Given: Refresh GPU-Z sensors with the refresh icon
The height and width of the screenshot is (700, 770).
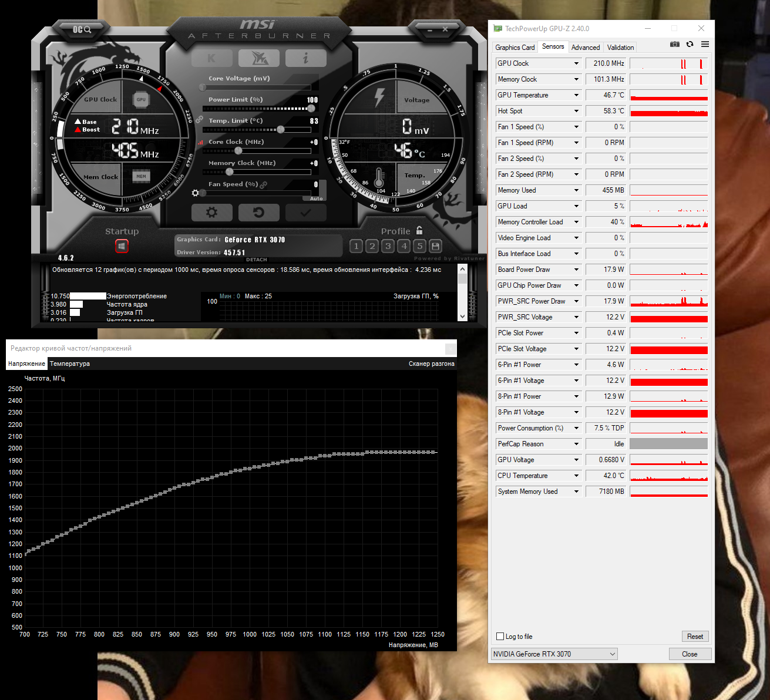Looking at the screenshot, I should tap(690, 44).
